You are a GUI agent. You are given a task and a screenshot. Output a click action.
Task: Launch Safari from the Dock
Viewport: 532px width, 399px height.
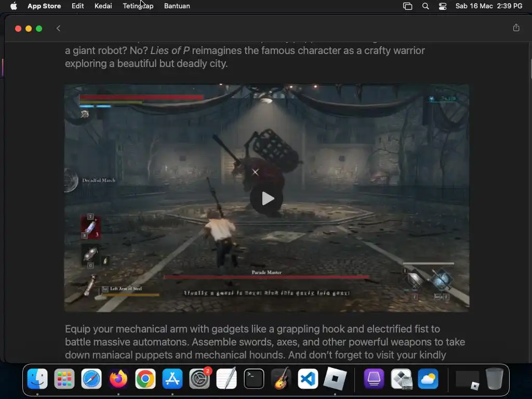(x=91, y=379)
